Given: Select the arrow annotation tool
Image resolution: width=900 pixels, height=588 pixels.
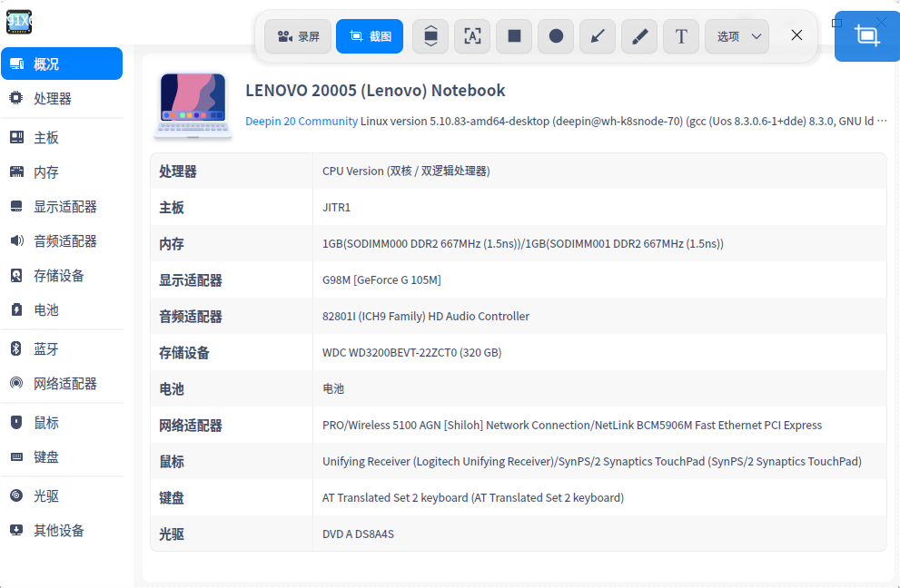Looking at the screenshot, I should click(597, 35).
